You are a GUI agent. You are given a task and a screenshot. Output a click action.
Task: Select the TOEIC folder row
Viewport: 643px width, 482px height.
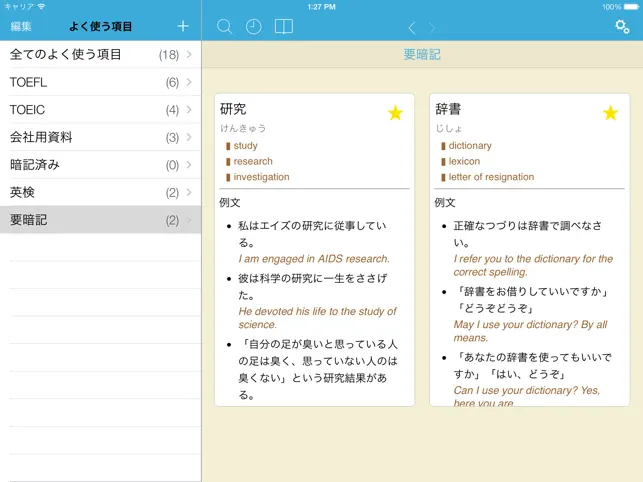[100, 110]
